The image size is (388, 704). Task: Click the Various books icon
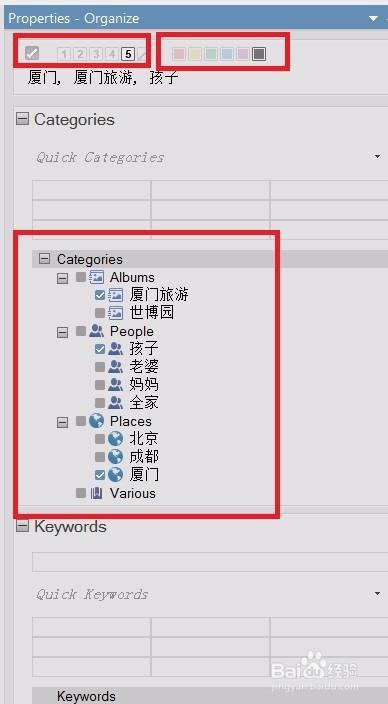(97, 493)
